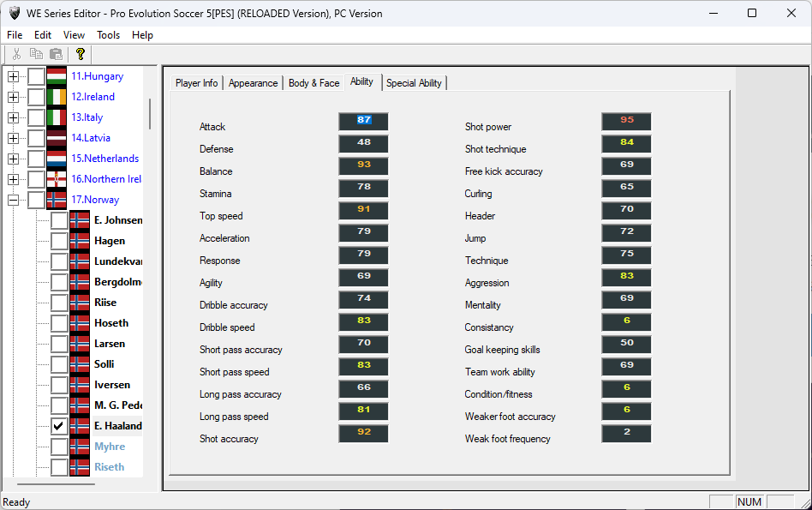Check the box beside Riise

click(59, 303)
